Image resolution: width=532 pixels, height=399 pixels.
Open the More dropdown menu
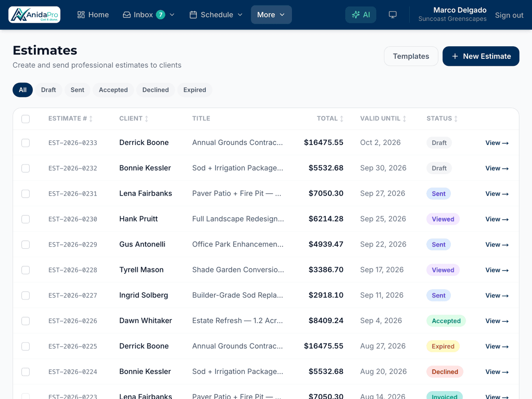coord(271,14)
